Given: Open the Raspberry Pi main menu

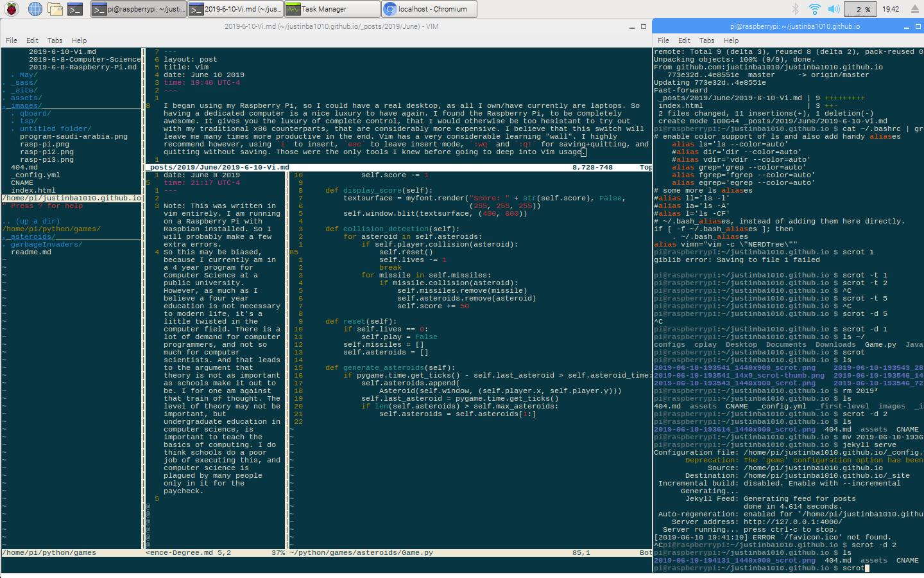Looking at the screenshot, I should [x=12, y=9].
